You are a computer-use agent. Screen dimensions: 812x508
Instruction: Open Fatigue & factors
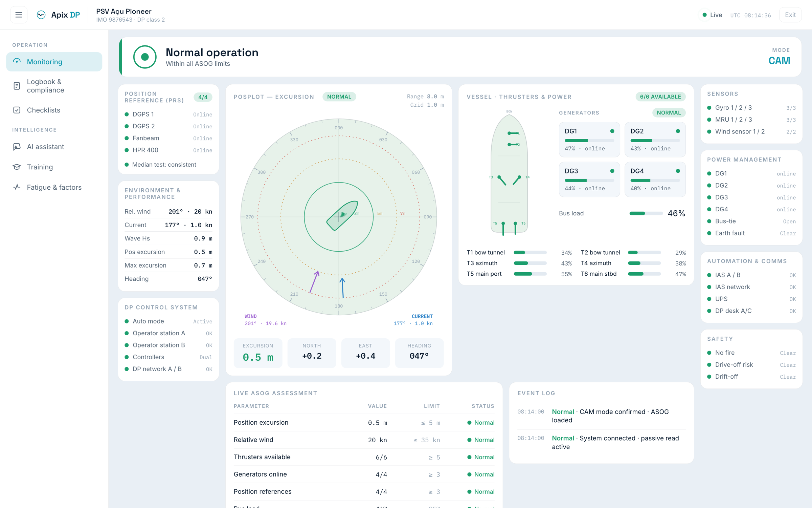(54, 187)
